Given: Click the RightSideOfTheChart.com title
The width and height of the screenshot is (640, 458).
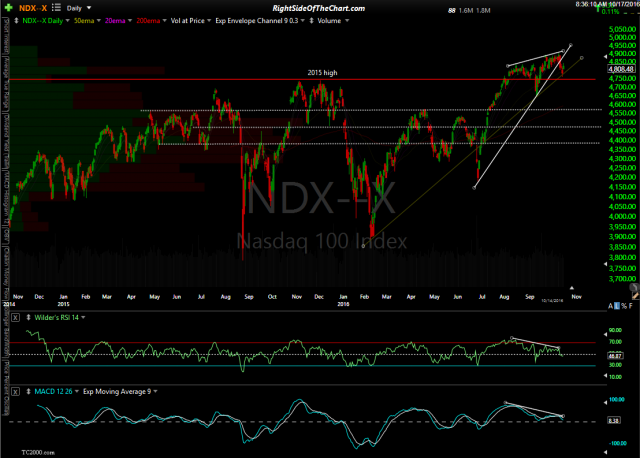Looking at the screenshot, I should point(318,8).
